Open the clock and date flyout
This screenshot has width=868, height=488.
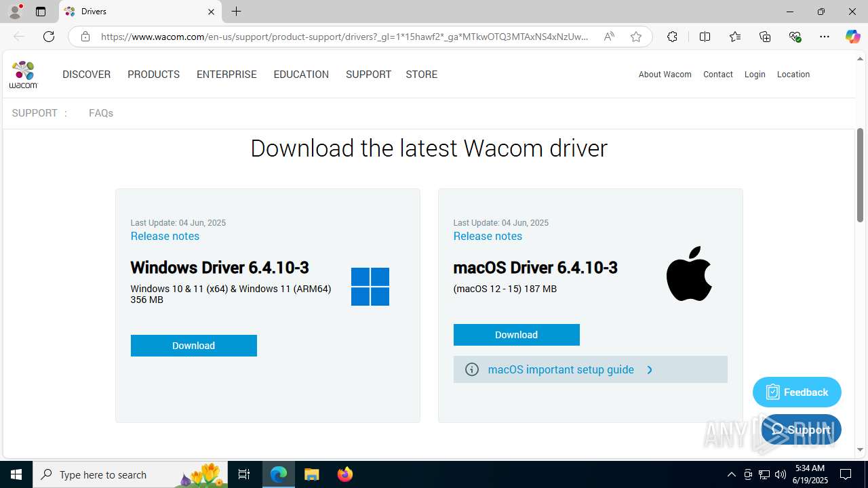[x=810, y=474]
